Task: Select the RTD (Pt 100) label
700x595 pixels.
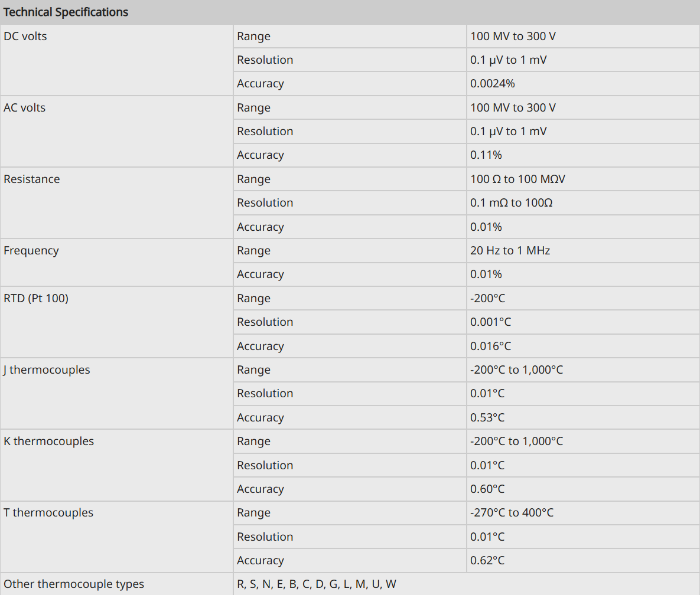Action: [36, 298]
